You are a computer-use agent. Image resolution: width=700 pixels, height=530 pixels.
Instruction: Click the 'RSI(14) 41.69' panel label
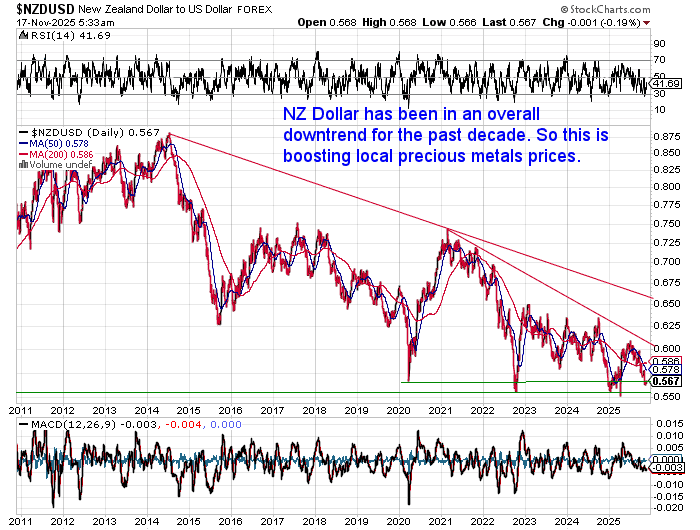coord(71,35)
